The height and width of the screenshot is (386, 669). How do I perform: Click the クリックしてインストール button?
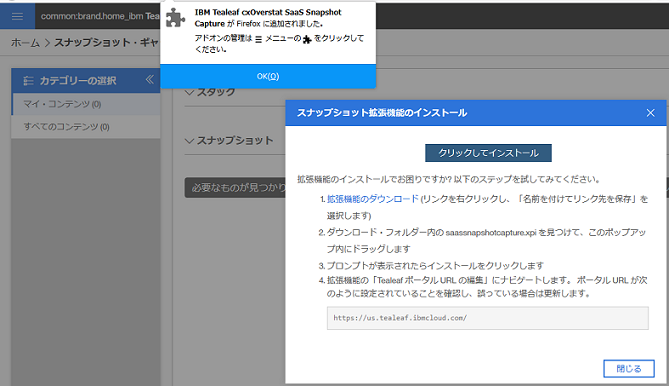tap(488, 153)
